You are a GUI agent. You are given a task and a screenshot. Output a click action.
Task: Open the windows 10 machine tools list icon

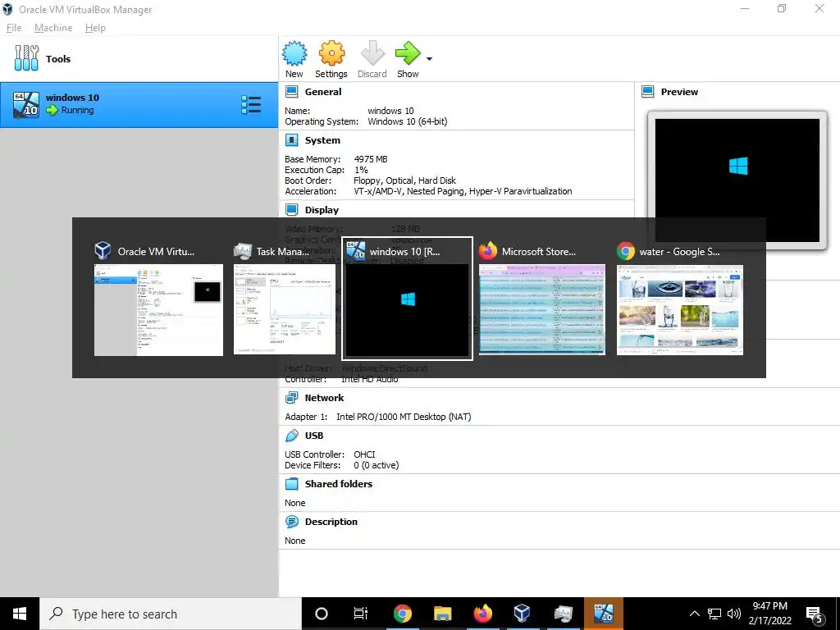(251, 105)
